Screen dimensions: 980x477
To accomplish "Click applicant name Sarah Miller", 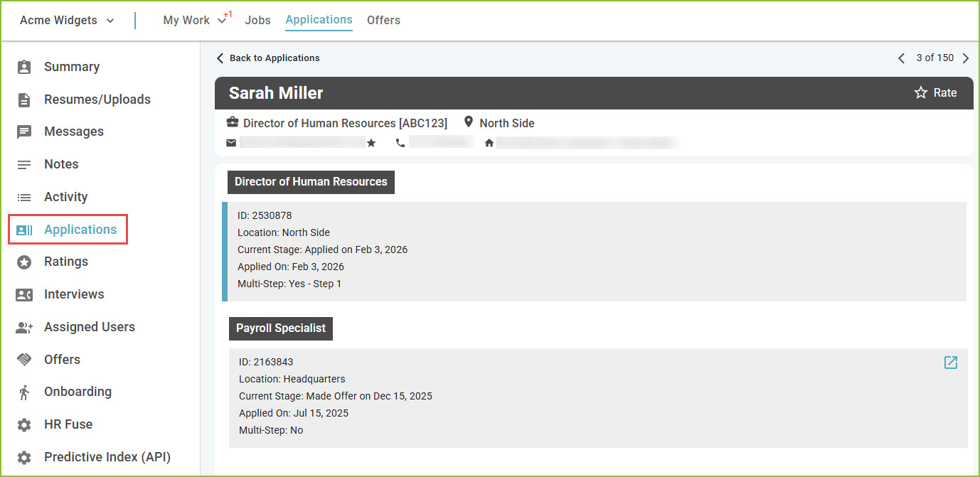I will click(276, 93).
